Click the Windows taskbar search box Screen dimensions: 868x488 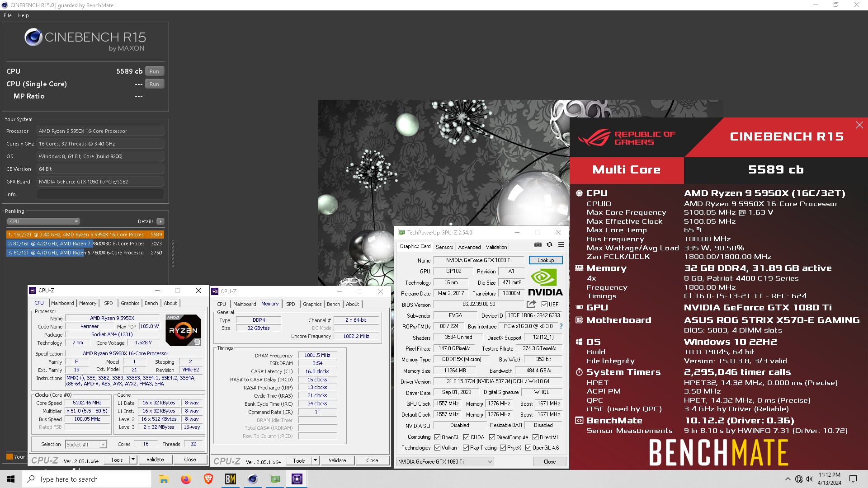tap(87, 479)
